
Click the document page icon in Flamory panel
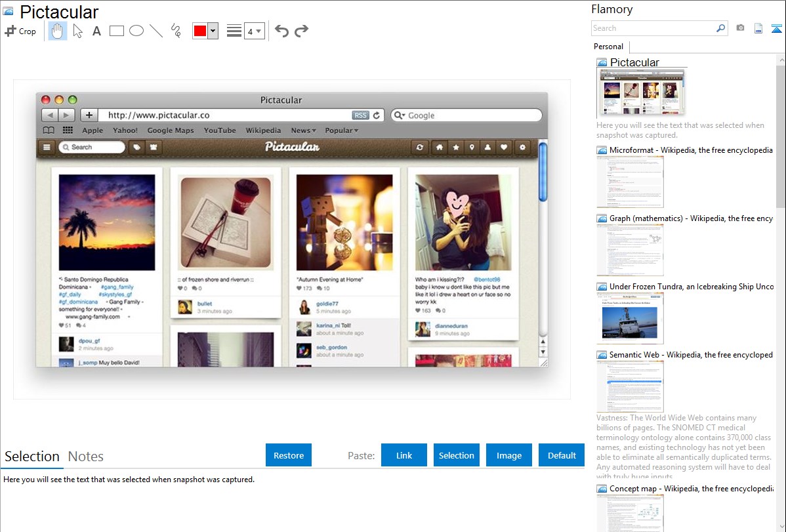(758, 28)
